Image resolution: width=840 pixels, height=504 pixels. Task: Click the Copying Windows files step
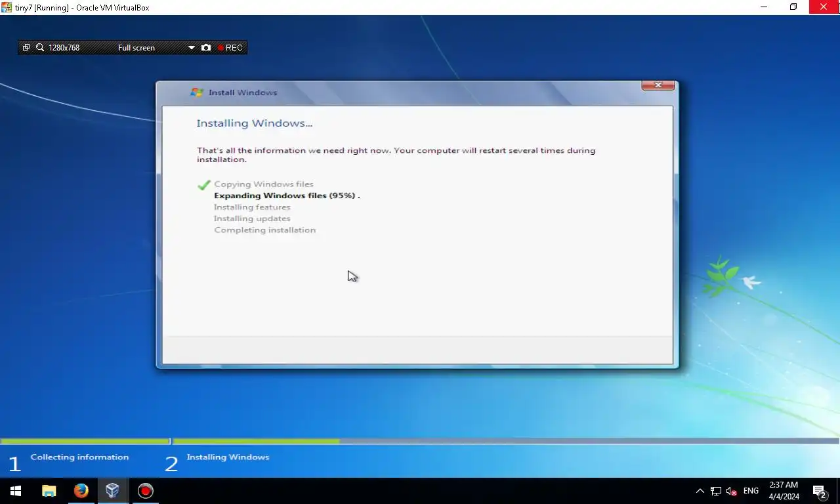click(264, 184)
